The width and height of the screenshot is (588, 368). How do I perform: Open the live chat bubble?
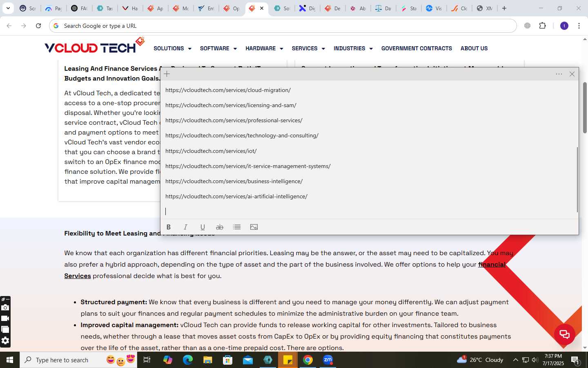point(565,334)
